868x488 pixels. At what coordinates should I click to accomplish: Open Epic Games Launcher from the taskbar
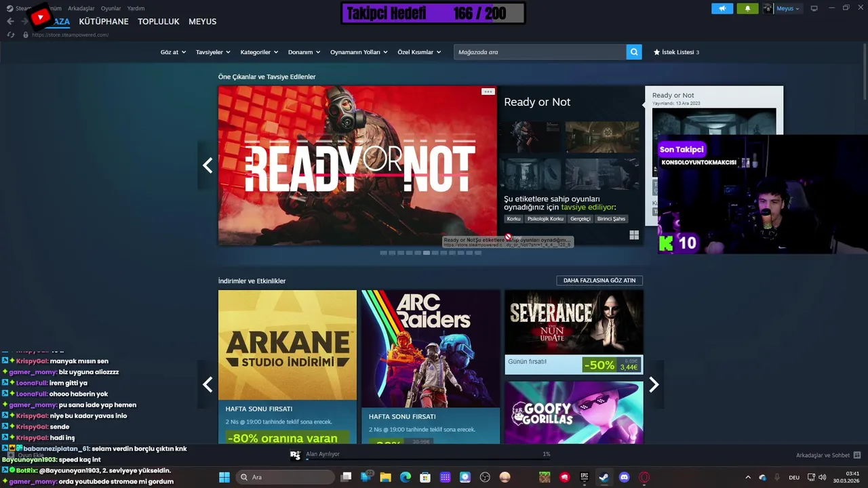(x=585, y=477)
